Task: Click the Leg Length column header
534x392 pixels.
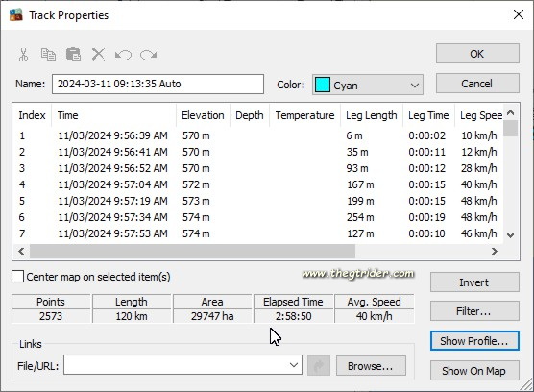Action: [x=372, y=115]
